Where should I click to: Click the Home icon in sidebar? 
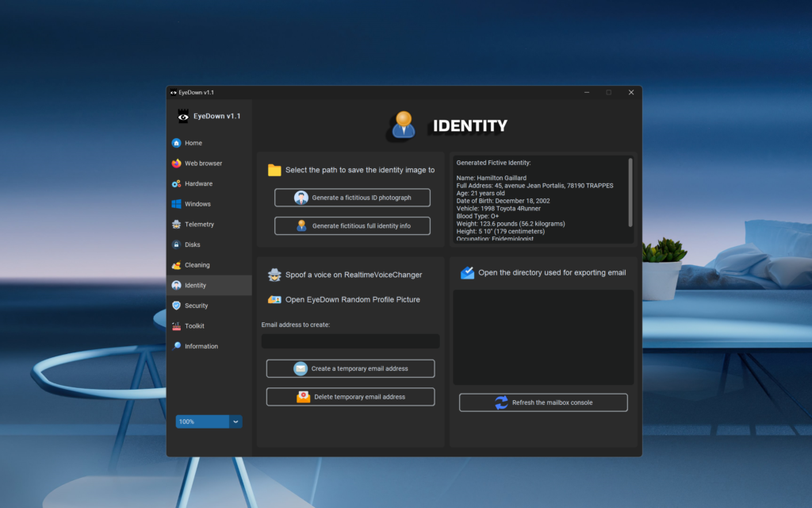(x=176, y=143)
